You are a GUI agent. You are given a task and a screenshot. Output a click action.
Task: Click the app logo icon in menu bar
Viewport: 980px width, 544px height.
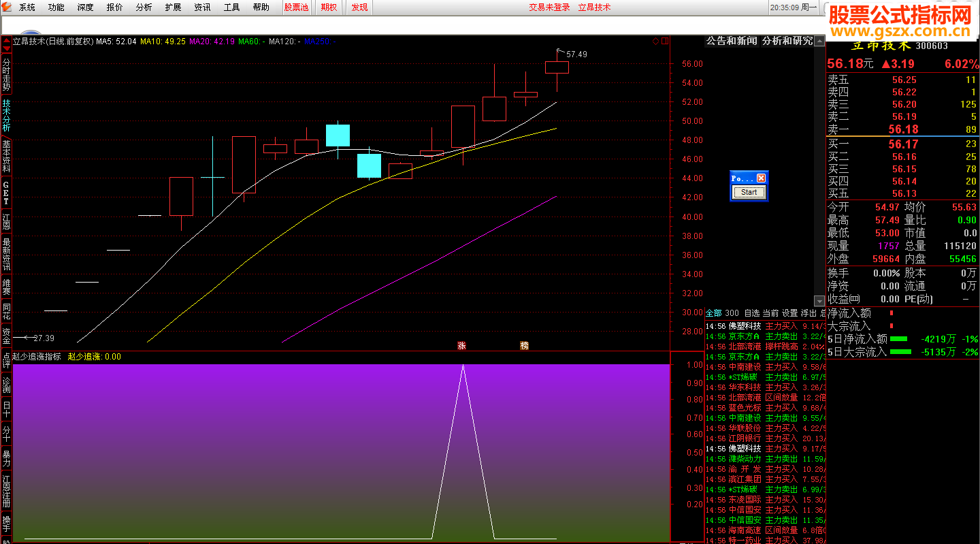pyautogui.click(x=7, y=7)
